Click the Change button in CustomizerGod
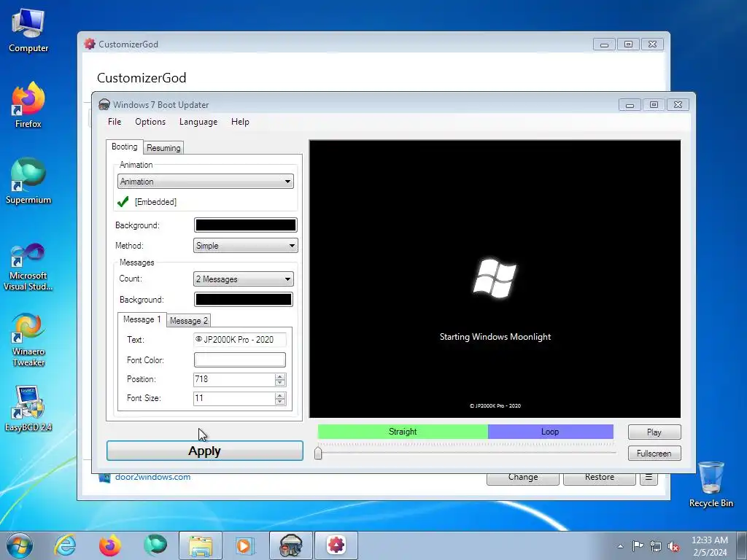The image size is (747, 560). [522, 478]
